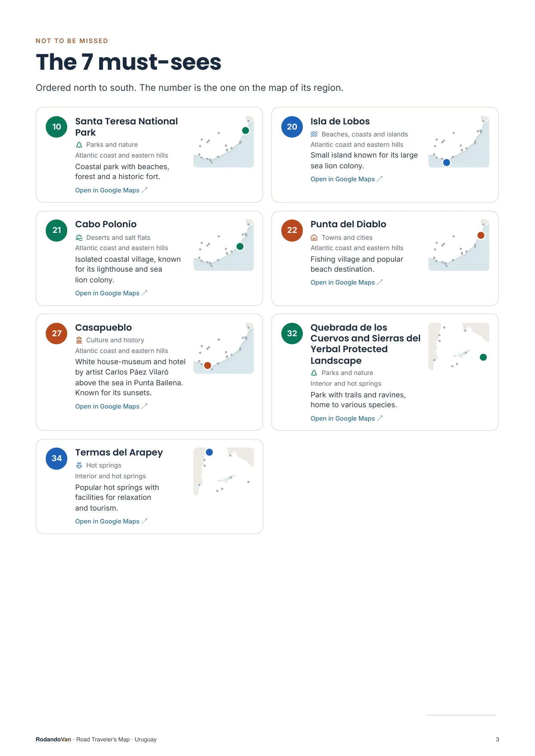
Task: Click the RodandoVan footer brand name
Action: point(53,739)
